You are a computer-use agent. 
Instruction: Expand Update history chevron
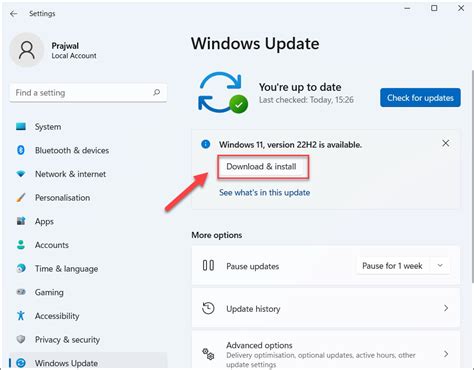coord(446,308)
